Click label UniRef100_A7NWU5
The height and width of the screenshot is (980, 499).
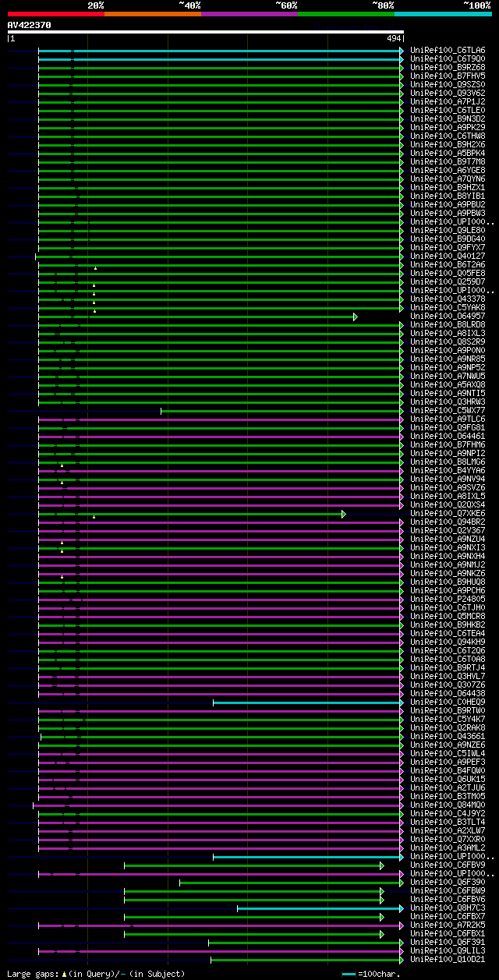[448, 377]
